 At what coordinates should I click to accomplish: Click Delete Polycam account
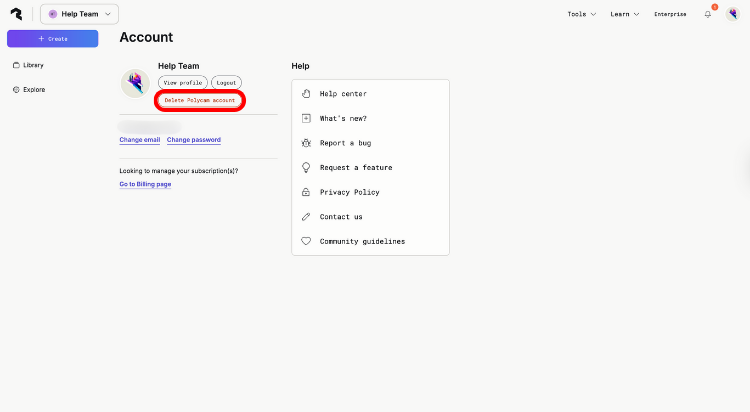[200, 101]
